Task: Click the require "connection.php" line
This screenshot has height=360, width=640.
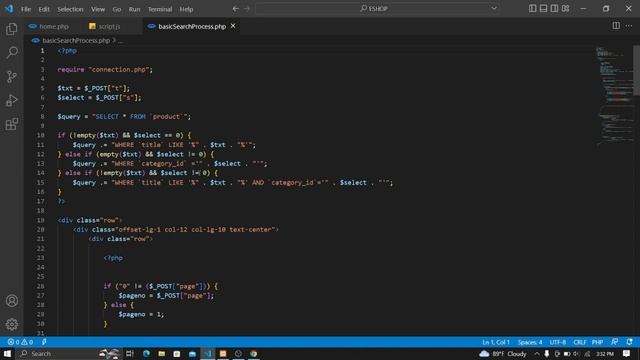Action: pos(105,69)
